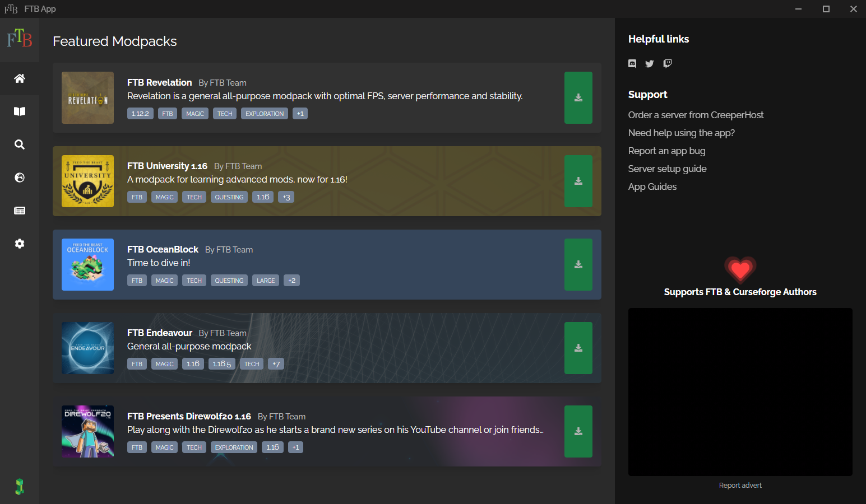Select the MAGIC tag on FTB Revelation
866x504 pixels.
click(x=195, y=114)
